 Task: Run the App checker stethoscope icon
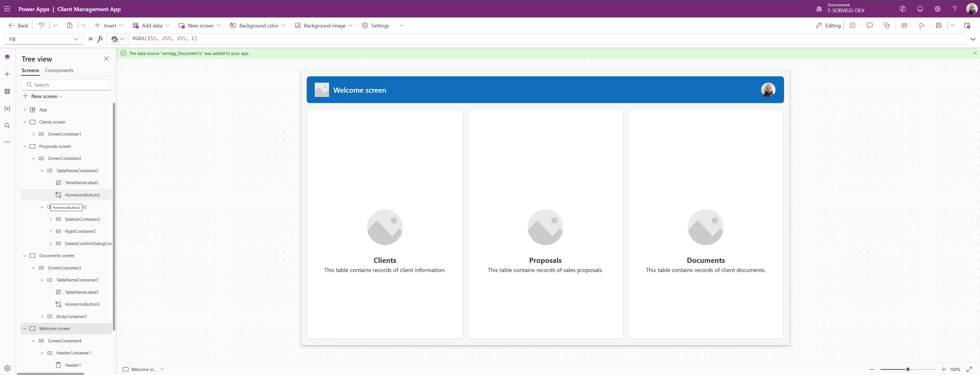pos(886,25)
